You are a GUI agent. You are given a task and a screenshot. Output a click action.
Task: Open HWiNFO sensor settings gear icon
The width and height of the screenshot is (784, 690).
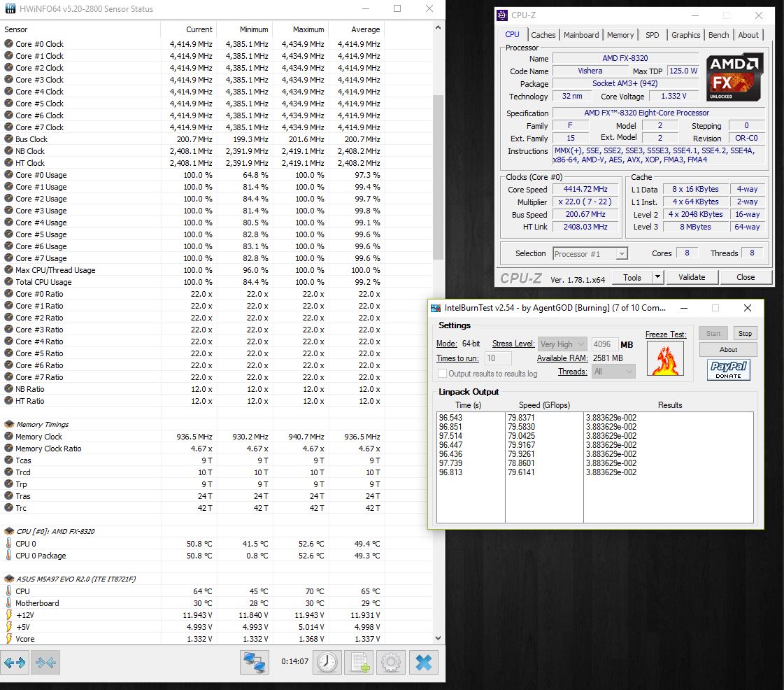[391, 663]
